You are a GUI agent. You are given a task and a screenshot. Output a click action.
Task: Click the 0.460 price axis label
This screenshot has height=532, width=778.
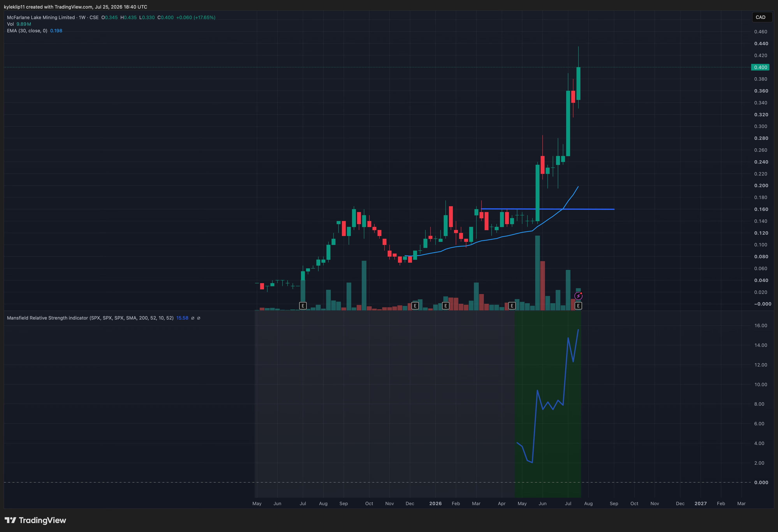pyautogui.click(x=761, y=32)
